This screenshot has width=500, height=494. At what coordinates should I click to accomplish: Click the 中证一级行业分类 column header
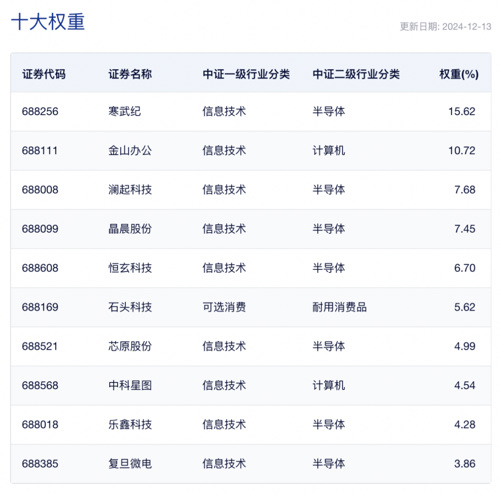click(246, 74)
